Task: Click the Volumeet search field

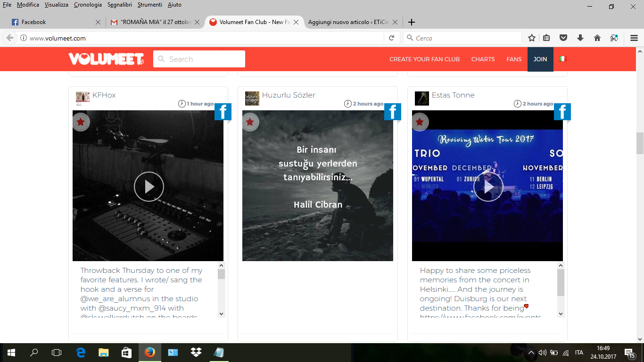Action: 199,59
